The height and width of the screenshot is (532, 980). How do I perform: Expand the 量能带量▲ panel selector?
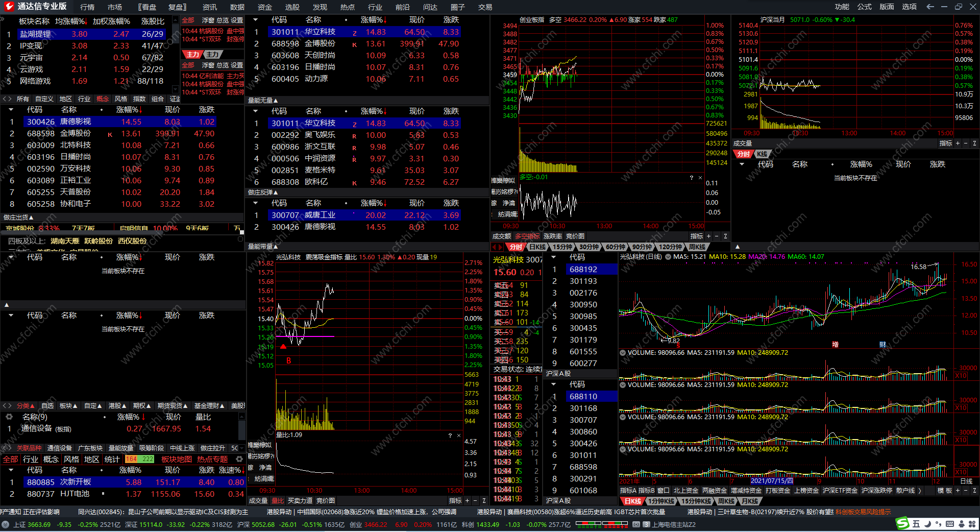[263, 247]
